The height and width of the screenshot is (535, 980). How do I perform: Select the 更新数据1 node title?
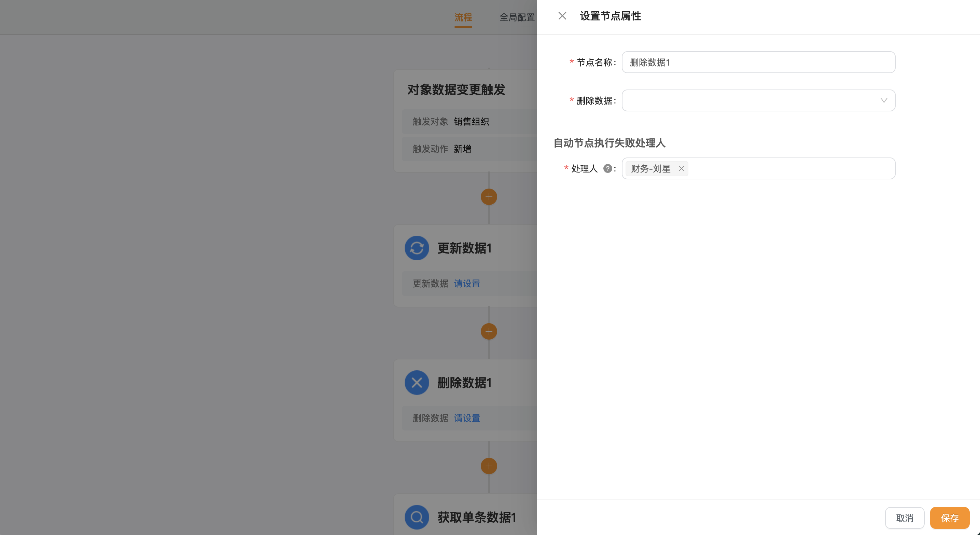click(x=464, y=248)
